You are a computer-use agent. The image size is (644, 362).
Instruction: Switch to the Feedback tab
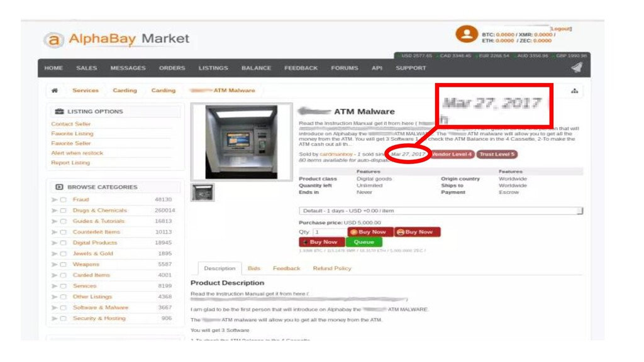(x=287, y=268)
